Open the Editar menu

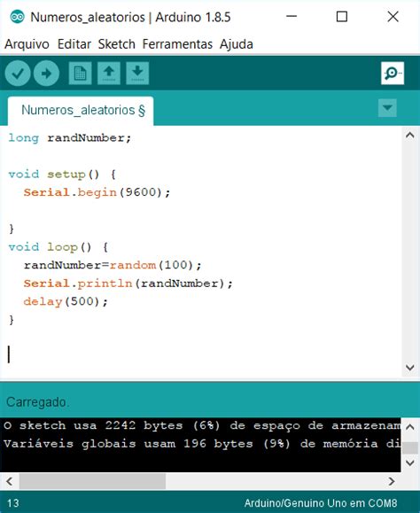pyautogui.click(x=74, y=44)
